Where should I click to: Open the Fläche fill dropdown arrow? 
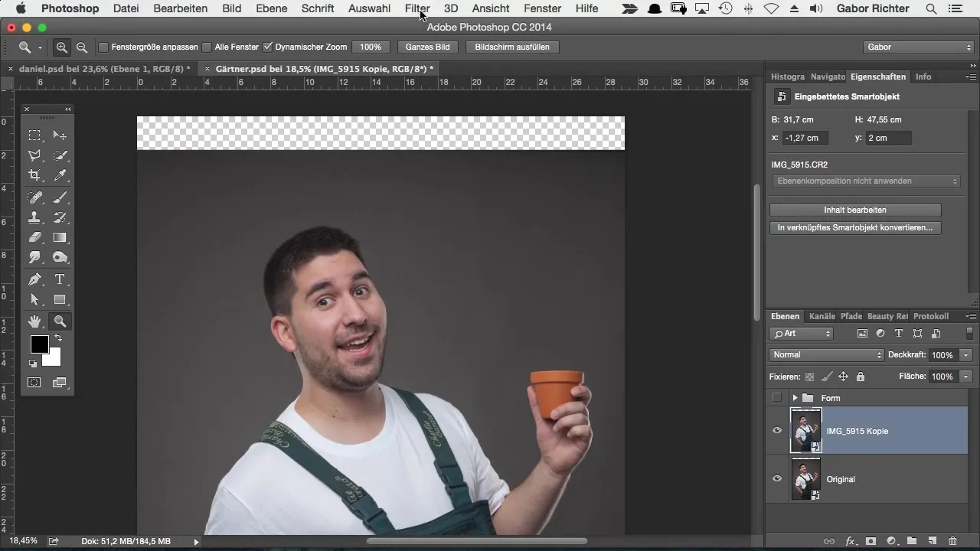[x=965, y=377]
